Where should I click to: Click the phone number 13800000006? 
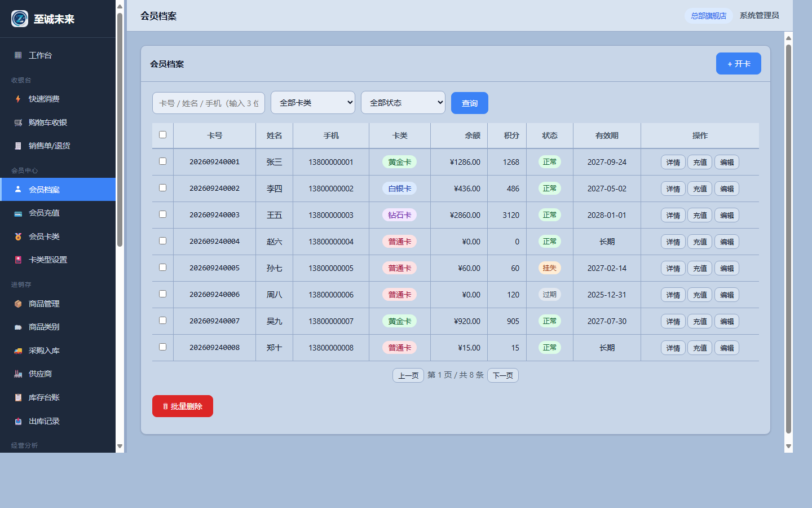331,295
